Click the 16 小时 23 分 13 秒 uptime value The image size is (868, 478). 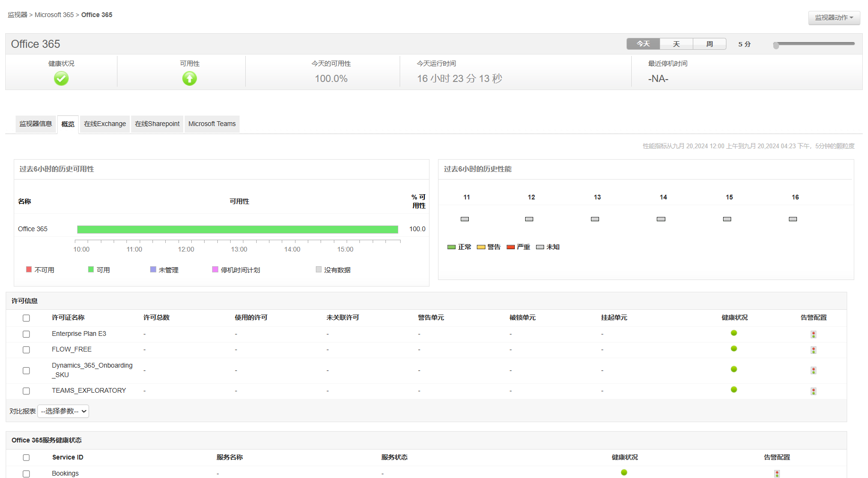click(459, 79)
